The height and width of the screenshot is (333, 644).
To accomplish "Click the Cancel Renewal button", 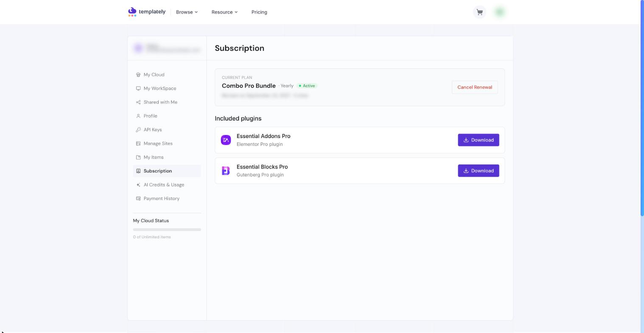I will tap(475, 87).
